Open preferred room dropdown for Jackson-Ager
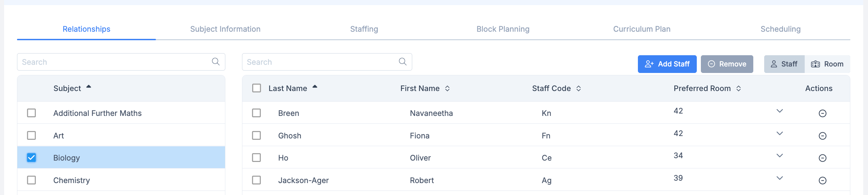 (x=779, y=178)
